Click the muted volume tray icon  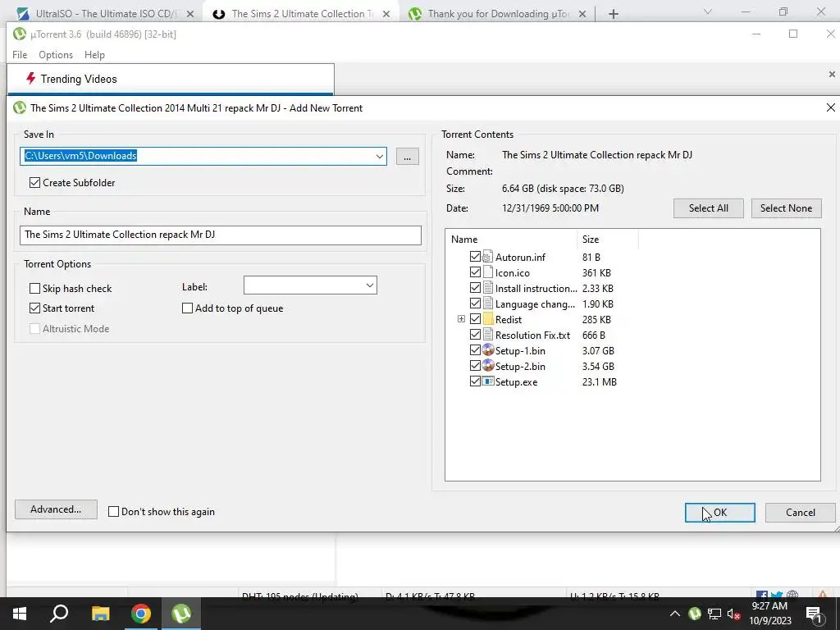[734, 614]
